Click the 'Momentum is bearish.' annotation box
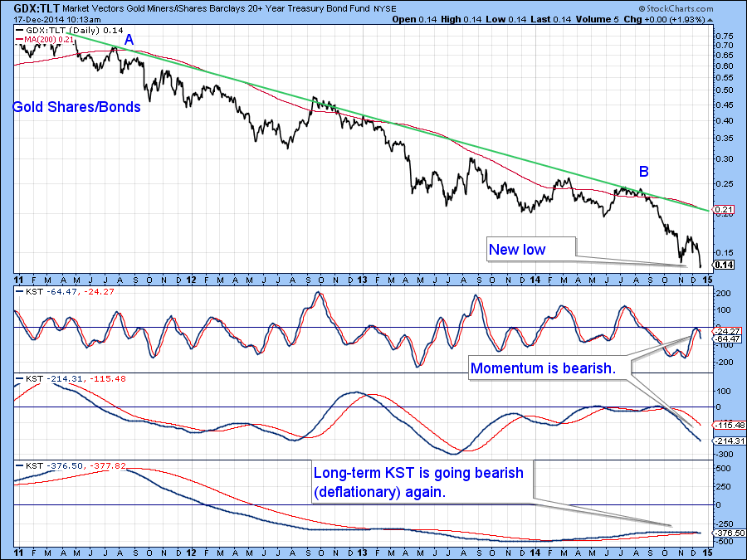The height and width of the screenshot is (560, 747). pos(549,368)
